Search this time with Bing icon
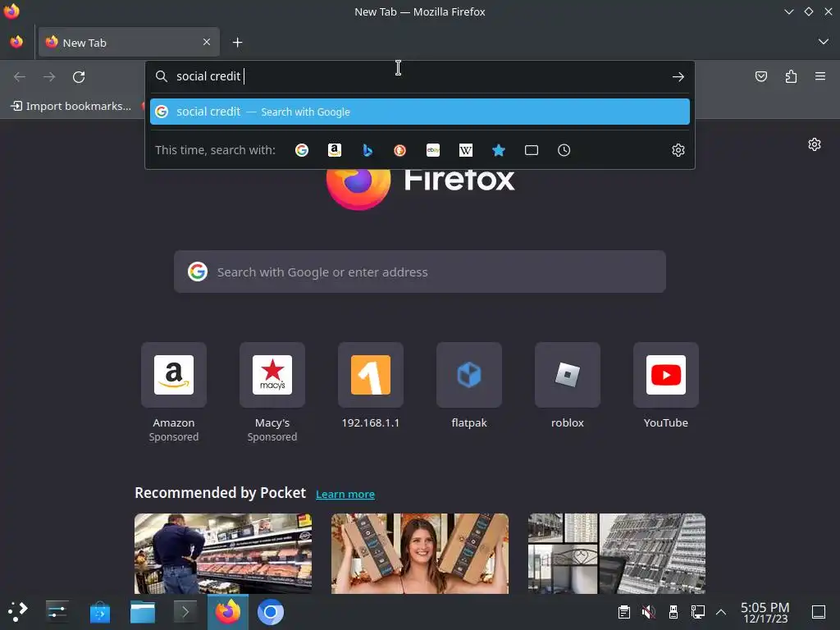The height and width of the screenshot is (630, 840). 367,150
